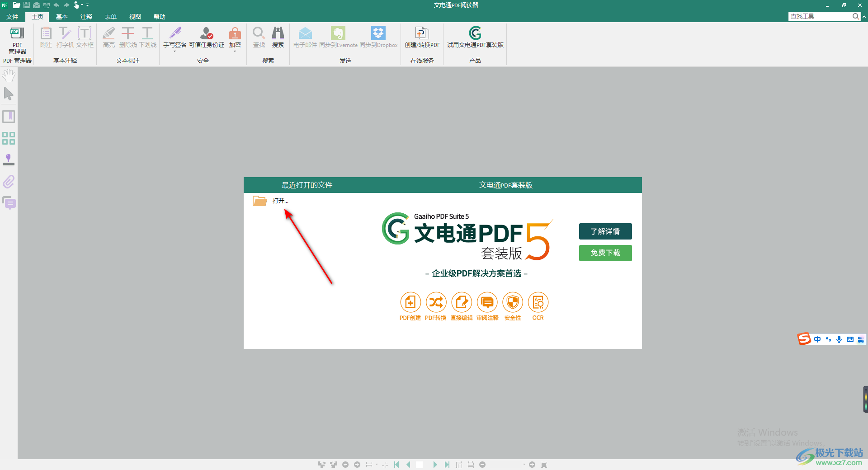Expand the 加密 (encrypt) dropdown arrow
Viewport: 868px width, 470px height.
(x=235, y=51)
